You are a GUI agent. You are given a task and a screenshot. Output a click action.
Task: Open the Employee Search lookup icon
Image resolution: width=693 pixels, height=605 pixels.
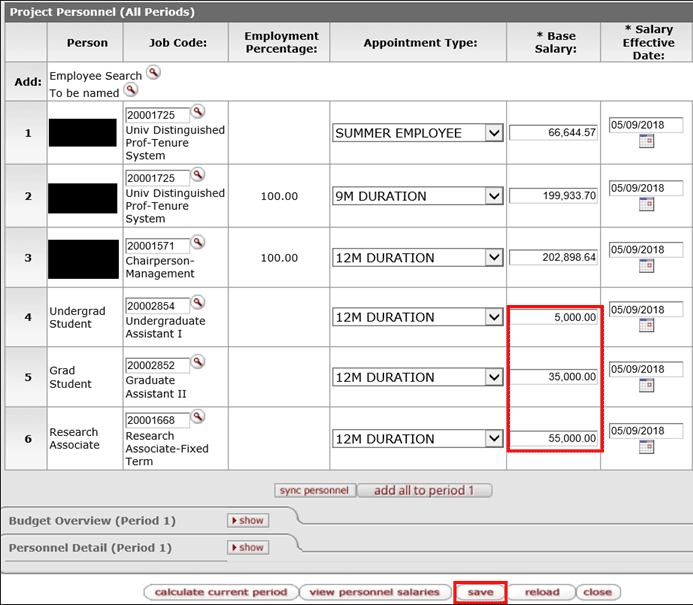pyautogui.click(x=153, y=72)
